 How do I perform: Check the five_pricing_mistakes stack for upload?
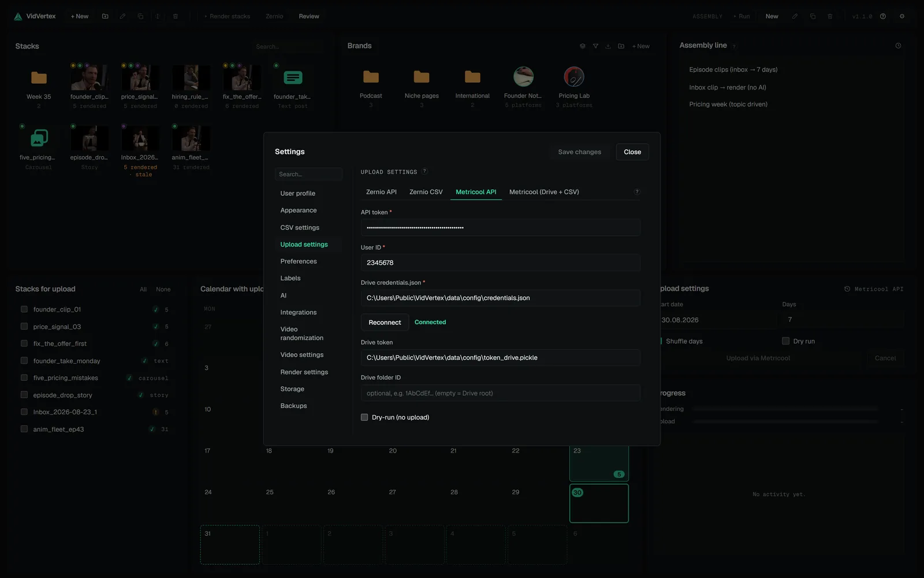[x=24, y=377]
